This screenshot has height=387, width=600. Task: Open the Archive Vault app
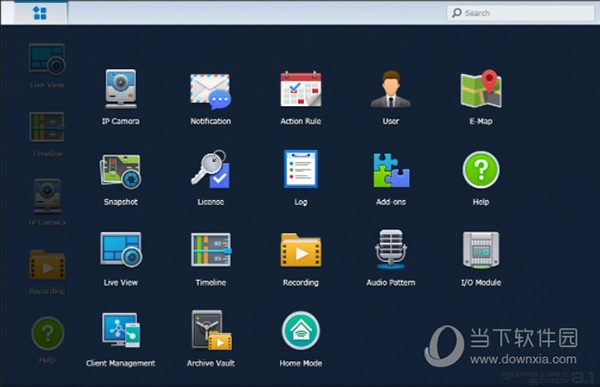[x=211, y=340]
